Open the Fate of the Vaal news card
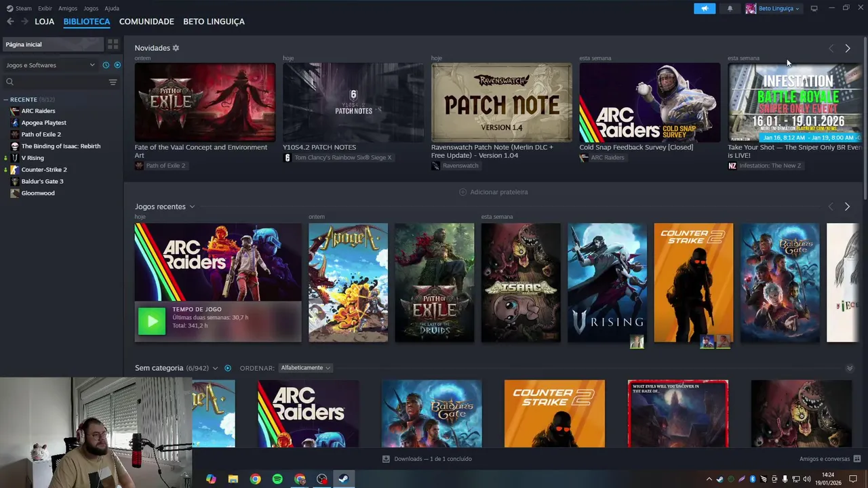Viewport: 868px width, 488px height. click(x=205, y=102)
